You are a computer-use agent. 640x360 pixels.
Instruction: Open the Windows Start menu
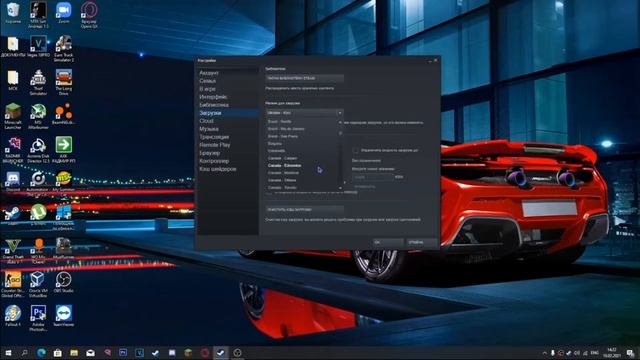click(x=8, y=353)
